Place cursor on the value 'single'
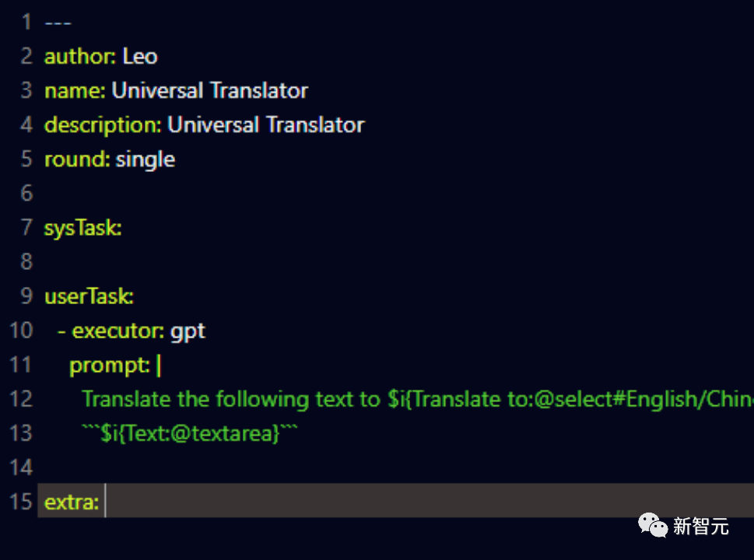The image size is (754, 560). coord(146,159)
